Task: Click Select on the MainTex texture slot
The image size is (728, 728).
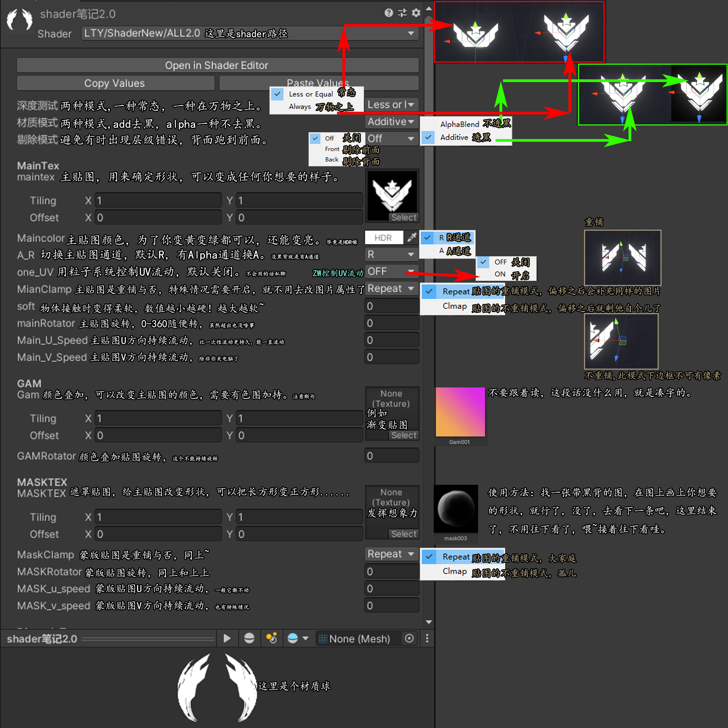Action: point(403,217)
